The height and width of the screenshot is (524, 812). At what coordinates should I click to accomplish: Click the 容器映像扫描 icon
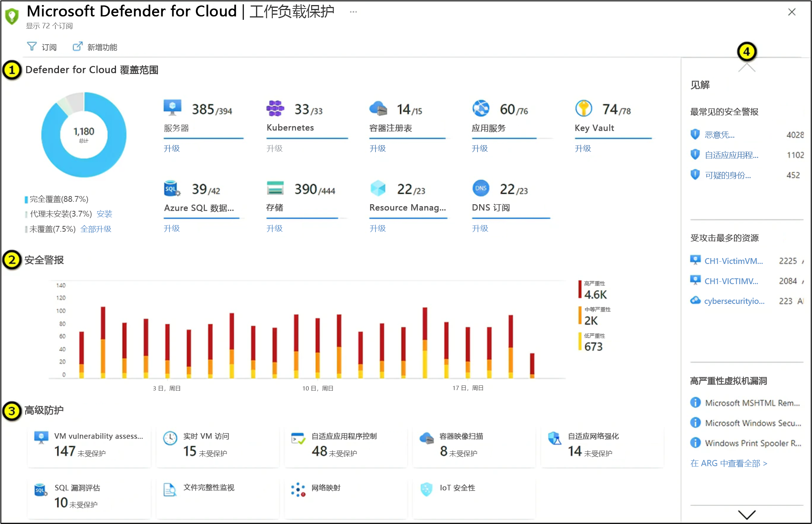426,438
